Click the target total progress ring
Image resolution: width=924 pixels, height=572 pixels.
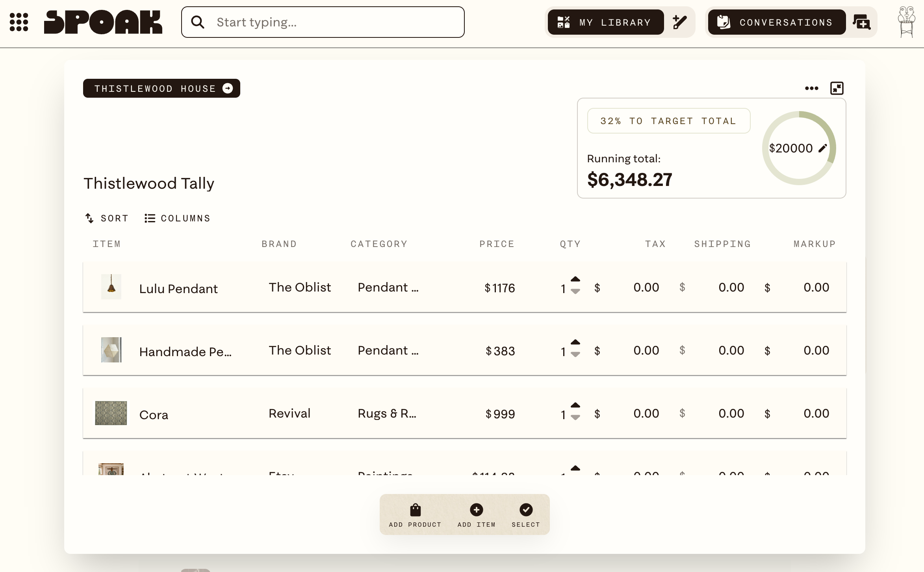pyautogui.click(x=799, y=148)
